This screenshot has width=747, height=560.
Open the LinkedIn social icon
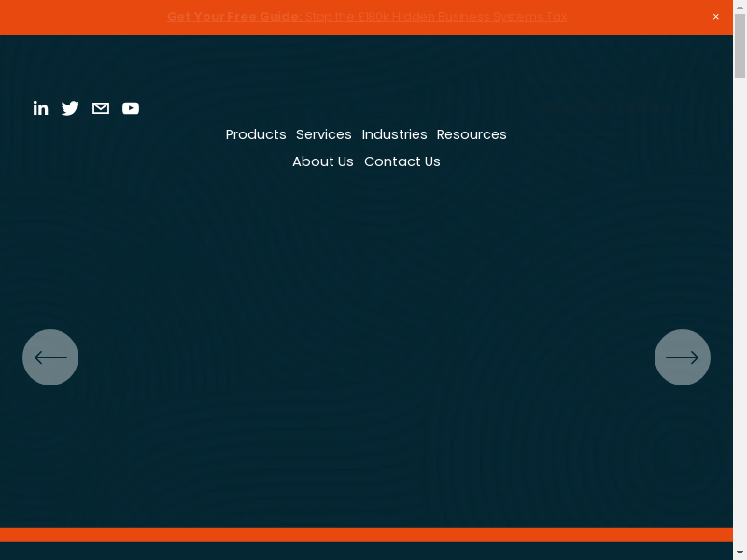point(40,108)
